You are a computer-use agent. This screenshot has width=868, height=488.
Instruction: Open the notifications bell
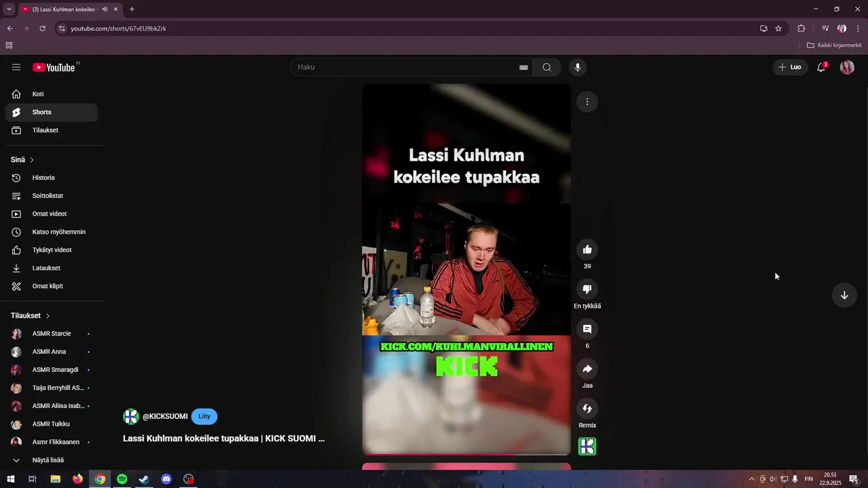point(821,67)
